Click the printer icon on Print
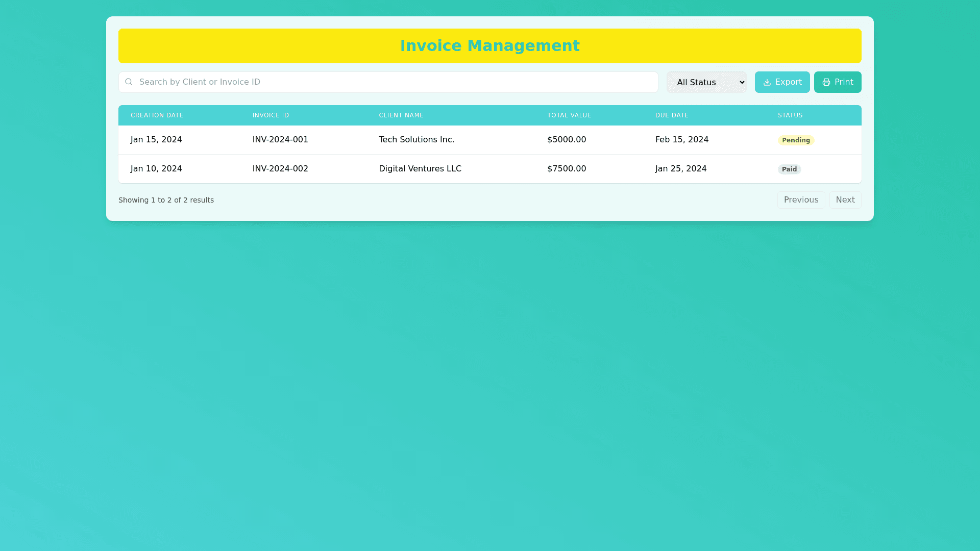This screenshot has width=980, height=551. 826,82
